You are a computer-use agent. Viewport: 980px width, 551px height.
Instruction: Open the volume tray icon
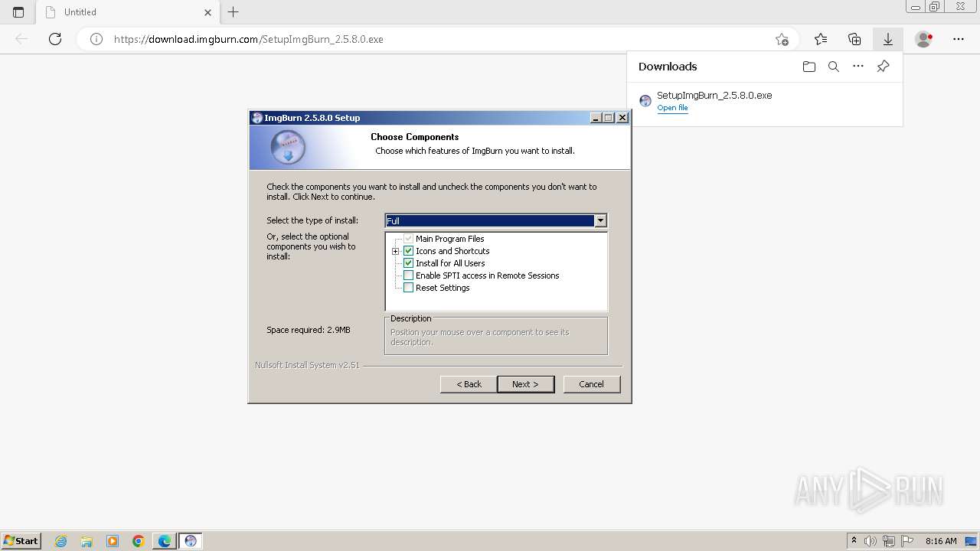(871, 541)
